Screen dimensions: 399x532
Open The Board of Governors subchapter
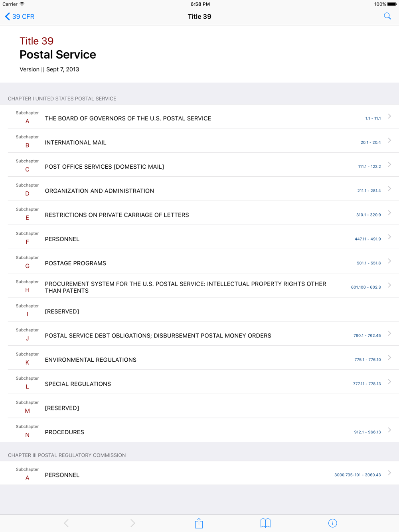coord(199,116)
